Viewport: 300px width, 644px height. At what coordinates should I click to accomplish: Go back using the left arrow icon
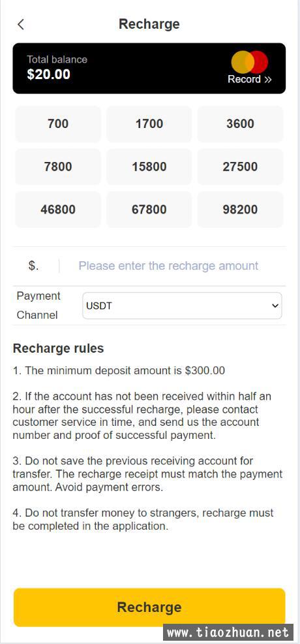tap(20, 24)
